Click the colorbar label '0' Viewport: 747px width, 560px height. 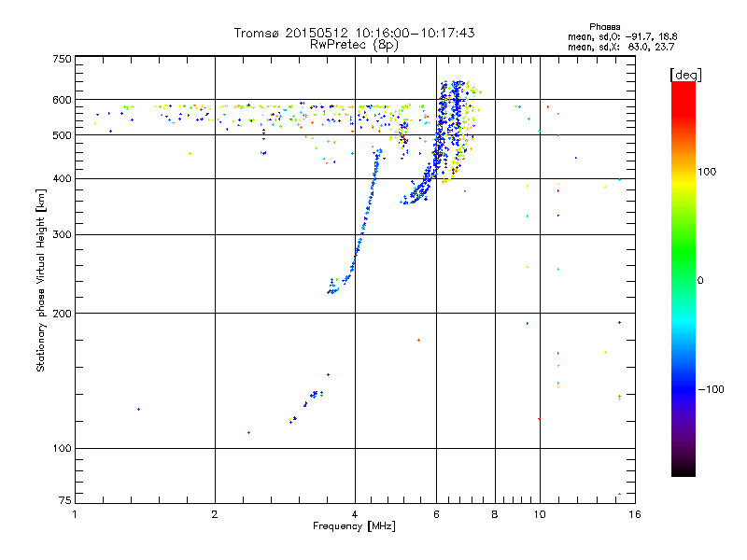point(700,280)
